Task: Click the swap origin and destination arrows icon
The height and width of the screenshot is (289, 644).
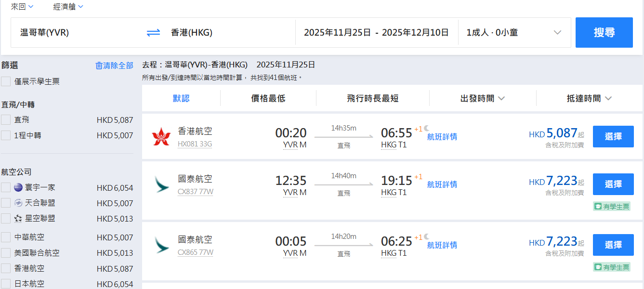Action: (153, 33)
